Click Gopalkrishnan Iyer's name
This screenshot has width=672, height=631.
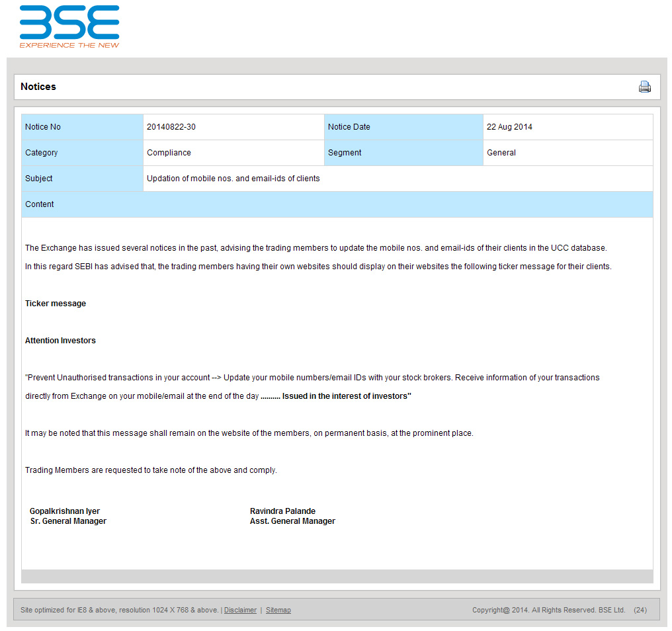[x=65, y=511]
